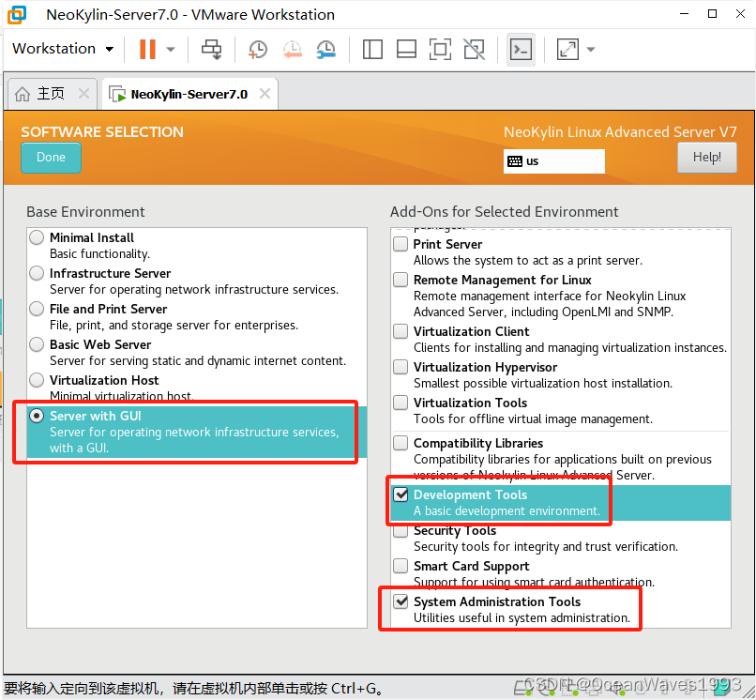Close the 主页 home tab

[83, 93]
